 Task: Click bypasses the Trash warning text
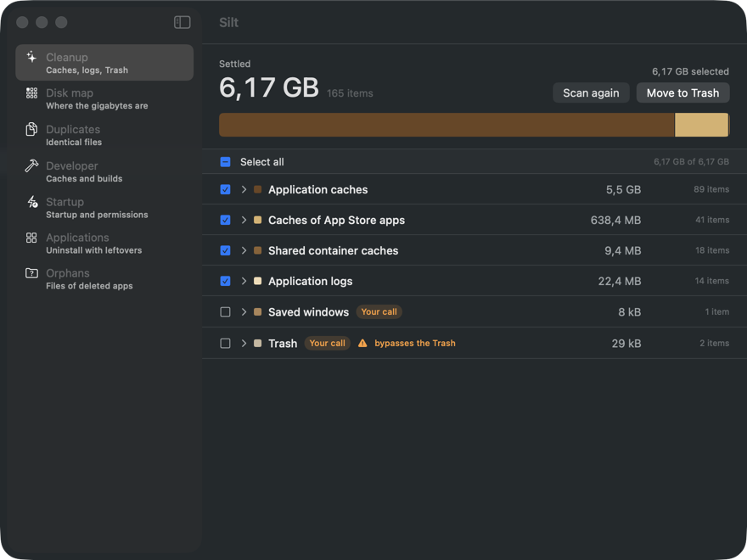[x=415, y=344]
